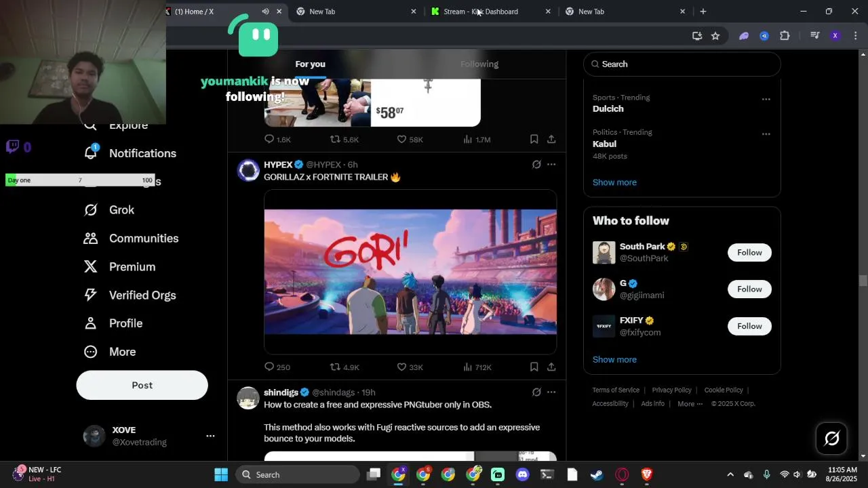868x488 pixels.
Task: Open Chrome media controls icon
Action: click(x=815, y=36)
